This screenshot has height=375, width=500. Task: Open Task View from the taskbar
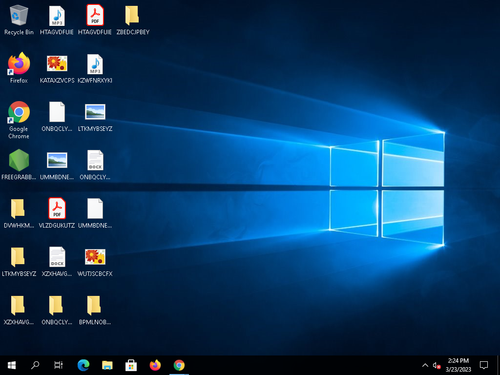coord(58,365)
